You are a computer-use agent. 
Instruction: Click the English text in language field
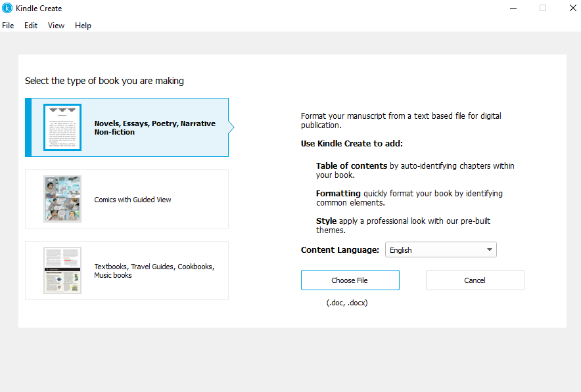pos(403,250)
